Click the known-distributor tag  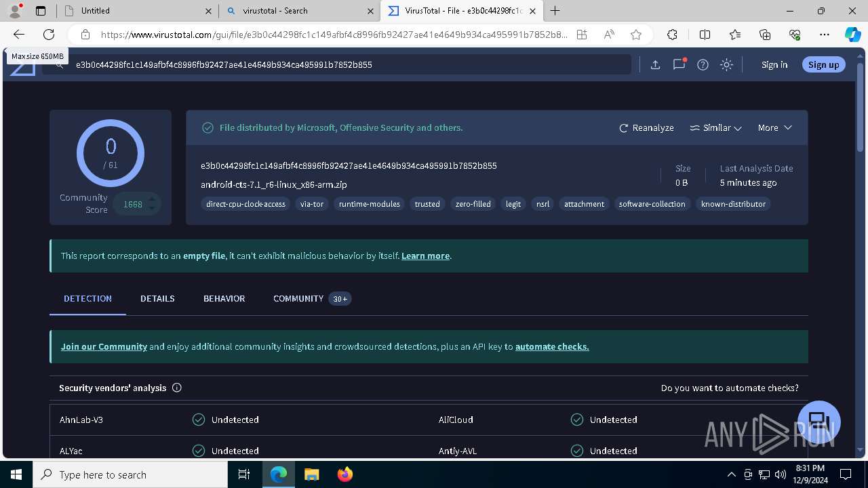click(x=733, y=203)
